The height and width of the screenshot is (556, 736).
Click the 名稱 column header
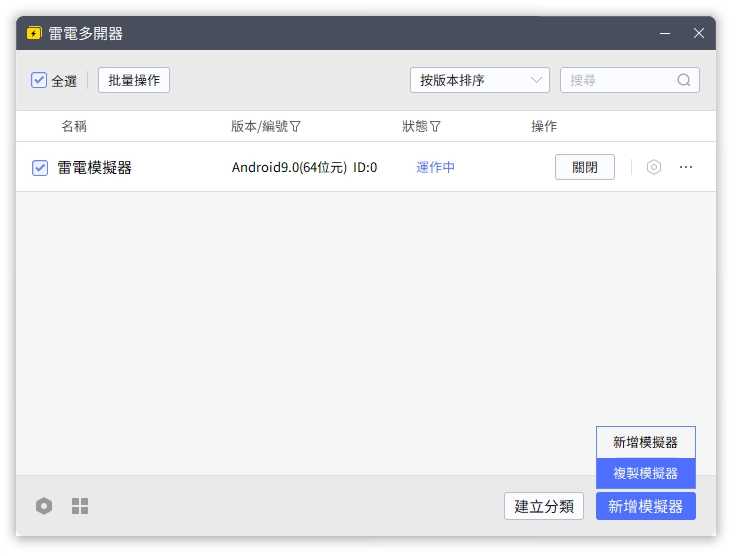coord(74,126)
